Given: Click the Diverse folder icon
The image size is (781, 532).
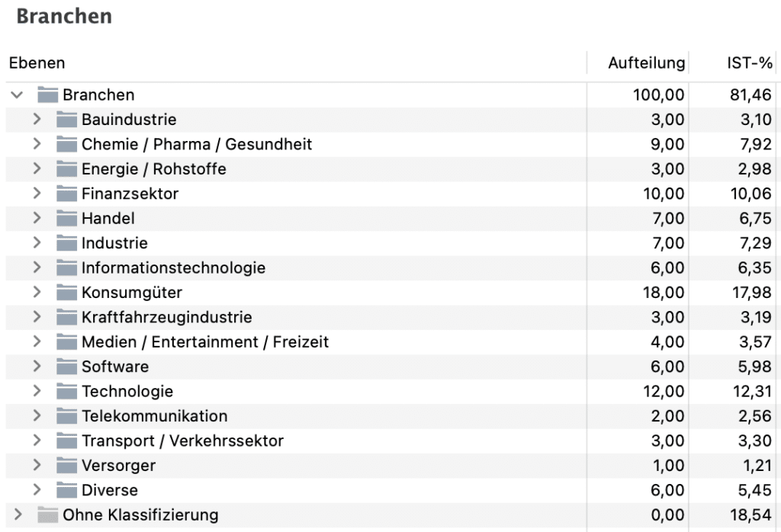Looking at the screenshot, I should coord(67,490).
